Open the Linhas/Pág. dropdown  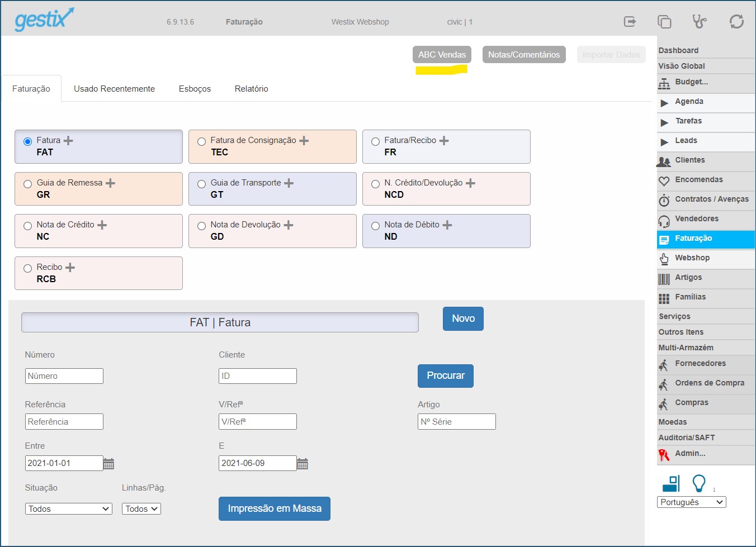(141, 508)
